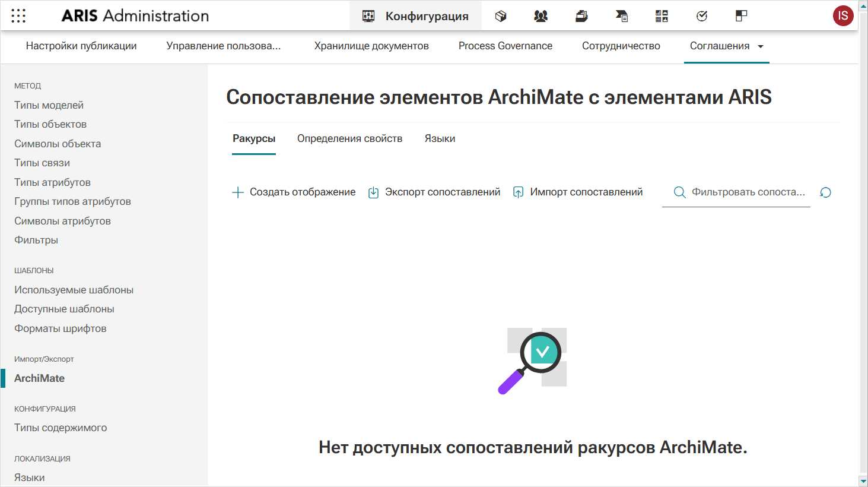Viewport: 868px width, 487px height.
Task: Open Типы объектов in the sidebar
Action: [x=50, y=124]
